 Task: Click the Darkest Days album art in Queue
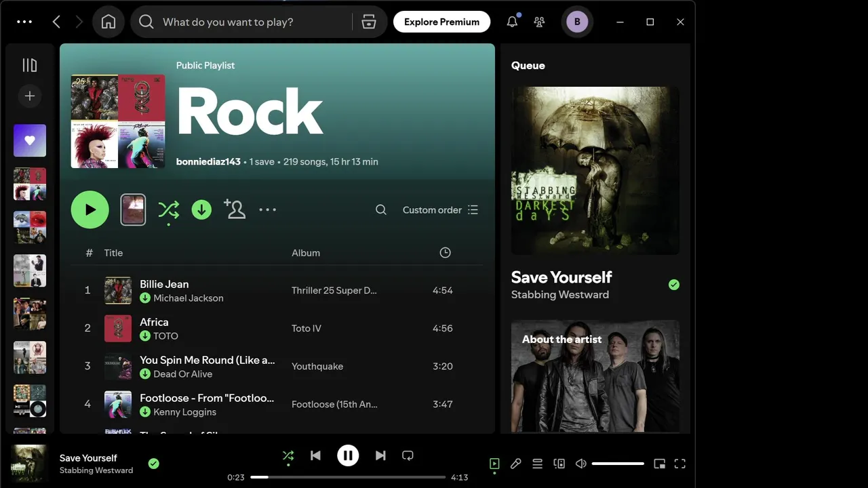click(595, 170)
